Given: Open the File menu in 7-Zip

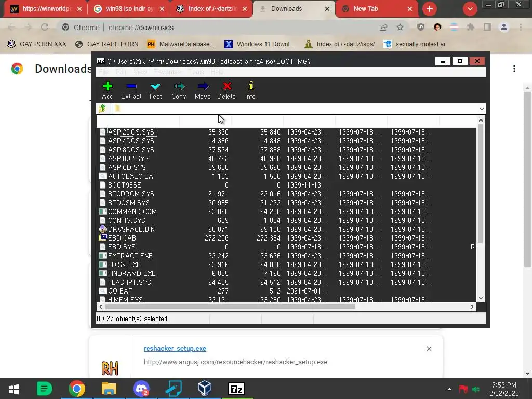Looking at the screenshot, I should click(104, 72).
